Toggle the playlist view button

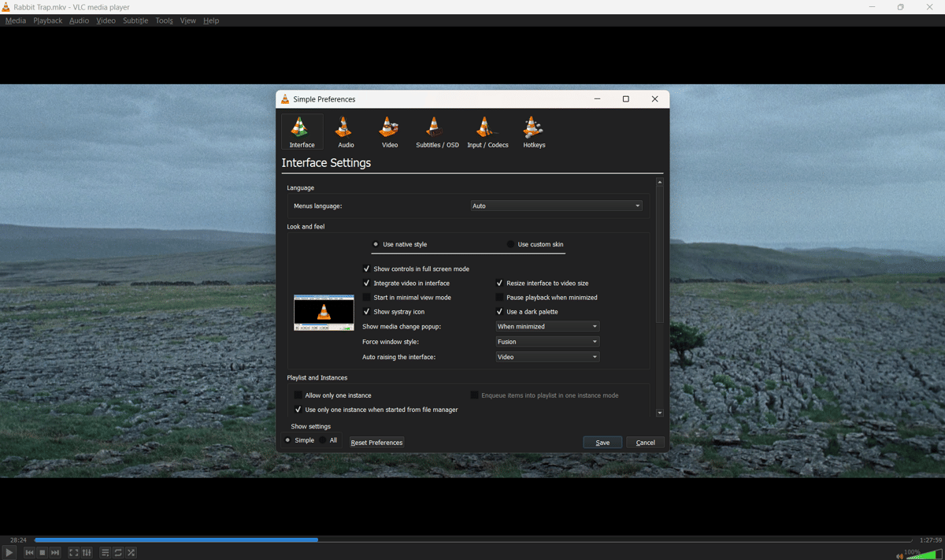tap(106, 552)
